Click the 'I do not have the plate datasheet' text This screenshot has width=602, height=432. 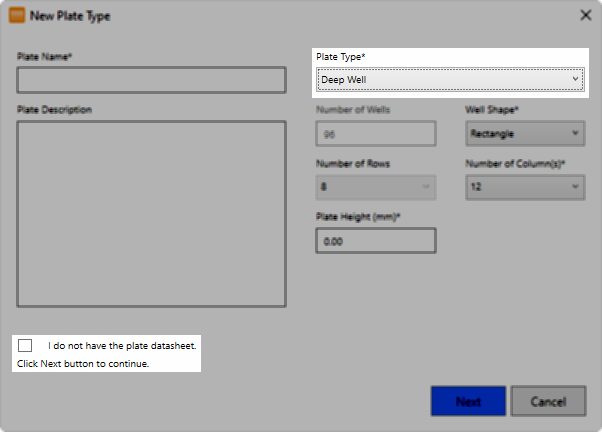click(121, 345)
